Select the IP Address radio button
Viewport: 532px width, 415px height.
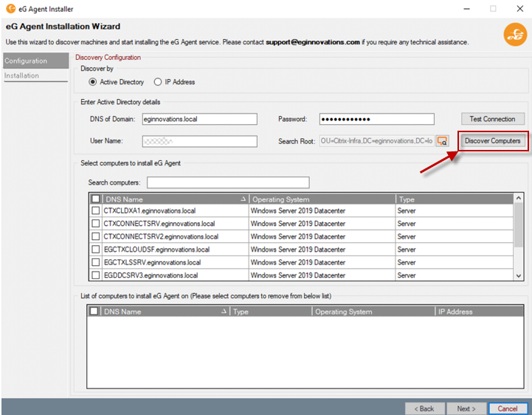point(158,82)
